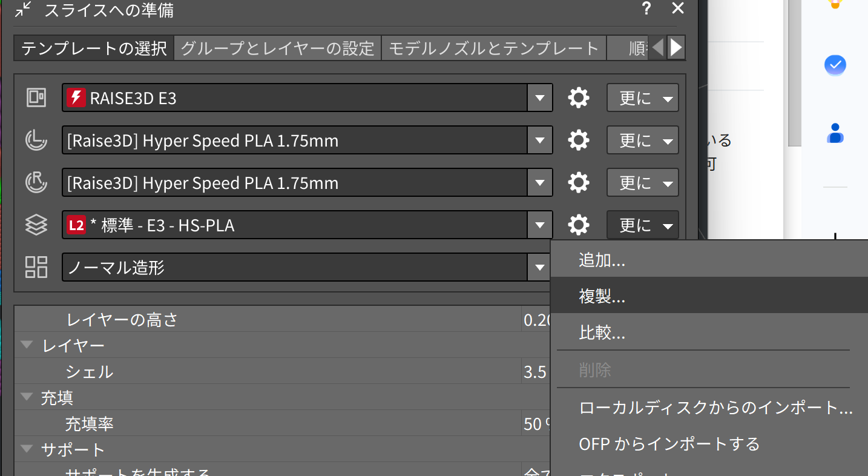Switch to グループとレイヤーの設定 tab
The width and height of the screenshot is (868, 476).
click(278, 48)
